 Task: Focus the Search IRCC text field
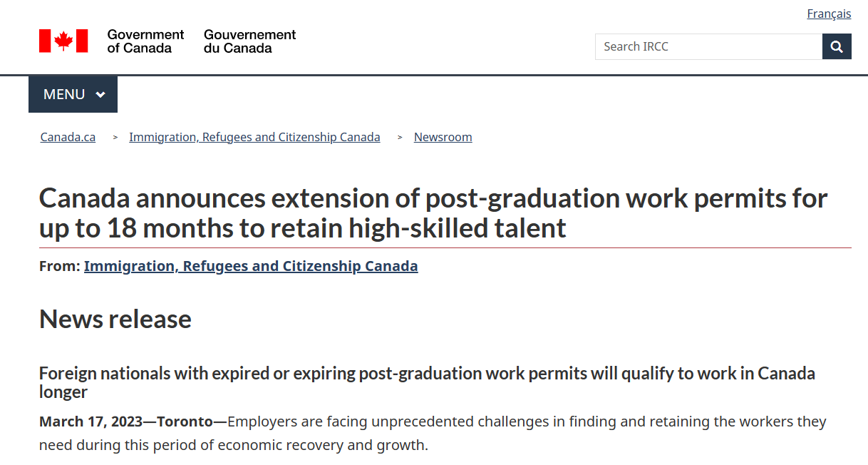(708, 47)
